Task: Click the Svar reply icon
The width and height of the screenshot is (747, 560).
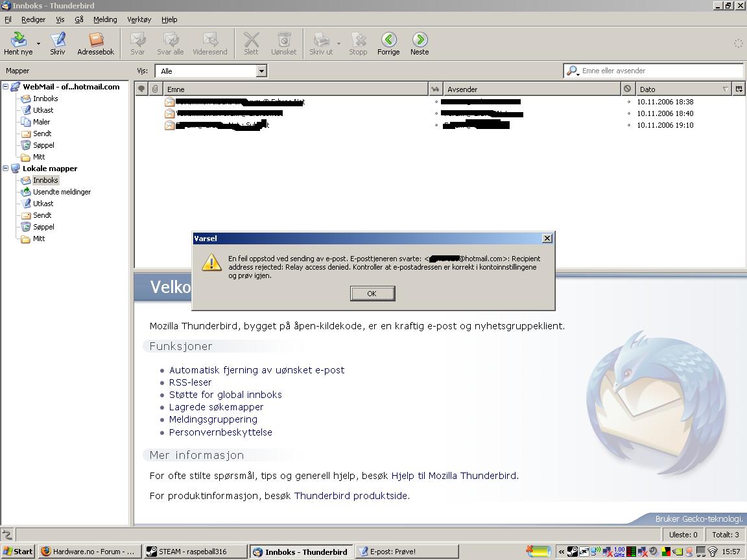Action: point(137,43)
